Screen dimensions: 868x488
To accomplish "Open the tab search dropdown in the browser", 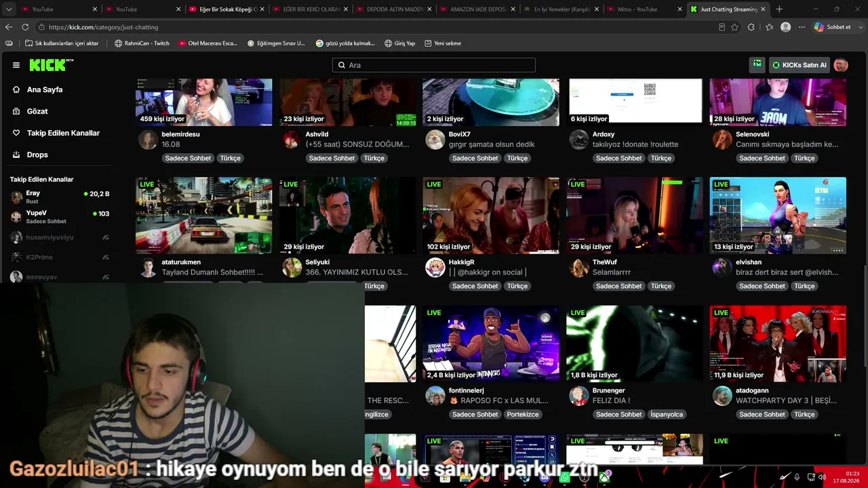I will click(x=9, y=9).
